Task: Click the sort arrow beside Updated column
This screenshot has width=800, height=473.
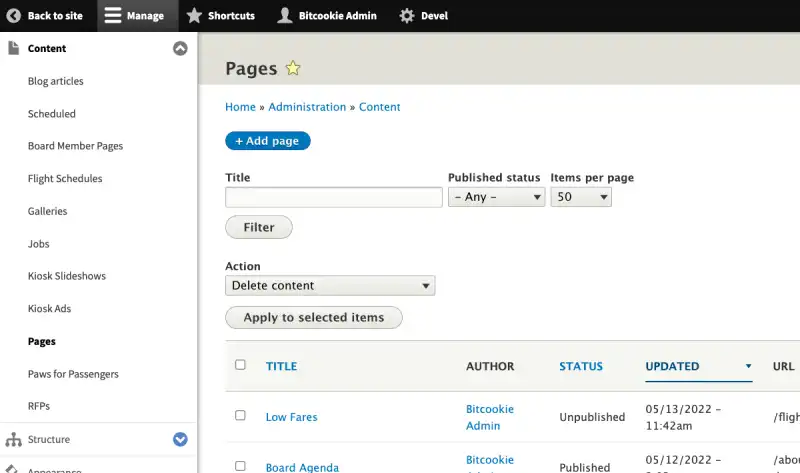Action: (x=748, y=366)
